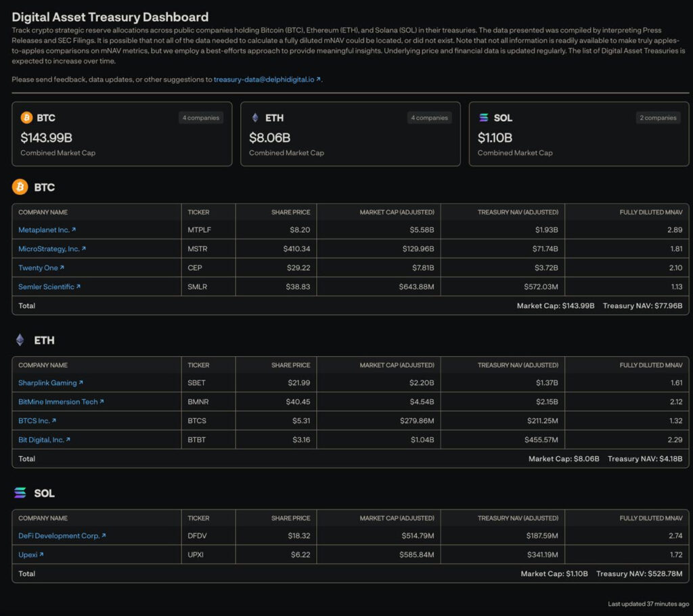Click the SOL '2 companies' badge
The width and height of the screenshot is (693, 616).
[x=658, y=117]
